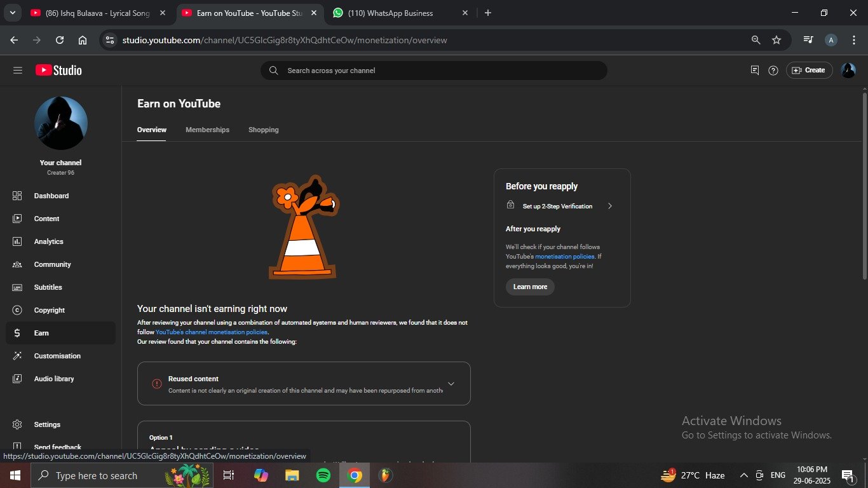Select the Earn on YouTube browser tab
The width and height of the screenshot is (868, 488).
pos(248,13)
